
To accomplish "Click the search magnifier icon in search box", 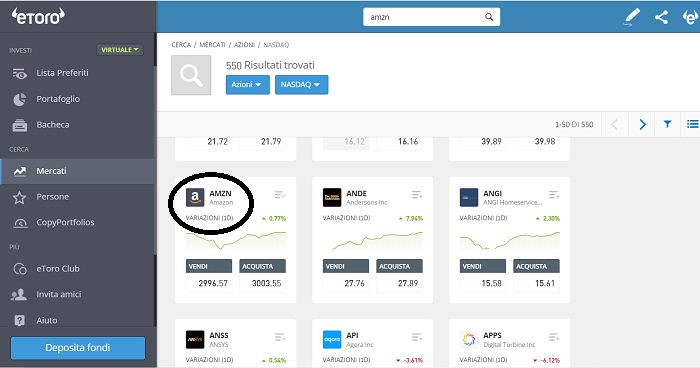I will pos(489,17).
